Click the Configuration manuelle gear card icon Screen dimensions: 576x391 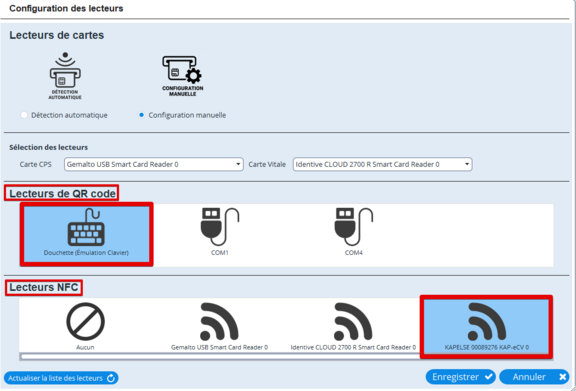click(183, 76)
